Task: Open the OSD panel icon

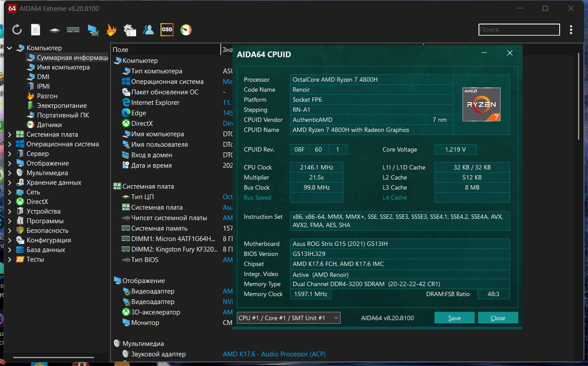Action: pos(167,30)
